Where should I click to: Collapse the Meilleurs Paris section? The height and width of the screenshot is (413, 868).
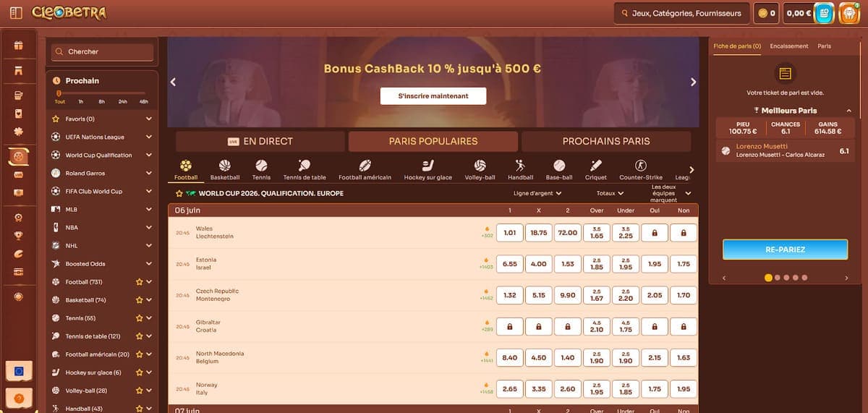pos(849,111)
